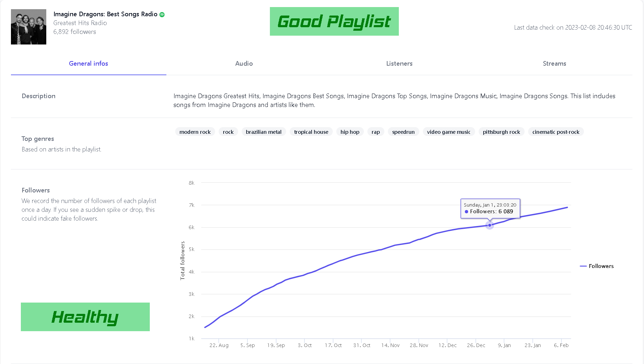
Task: Switch to the Audio tab
Action: [244, 64]
